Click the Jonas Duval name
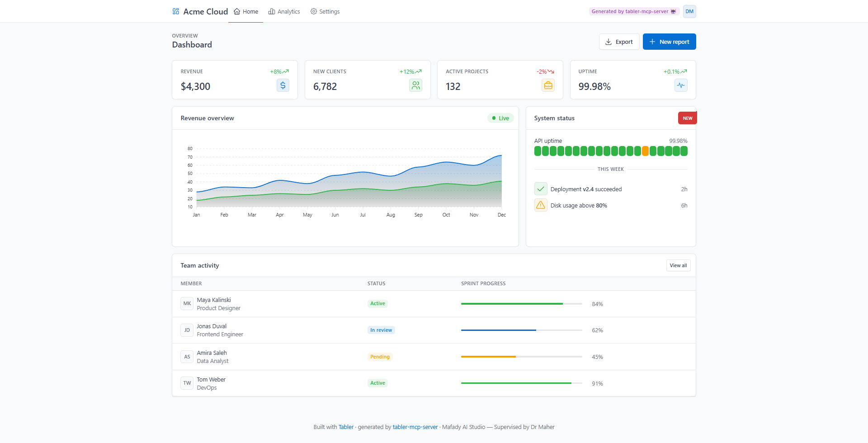 coord(212,326)
